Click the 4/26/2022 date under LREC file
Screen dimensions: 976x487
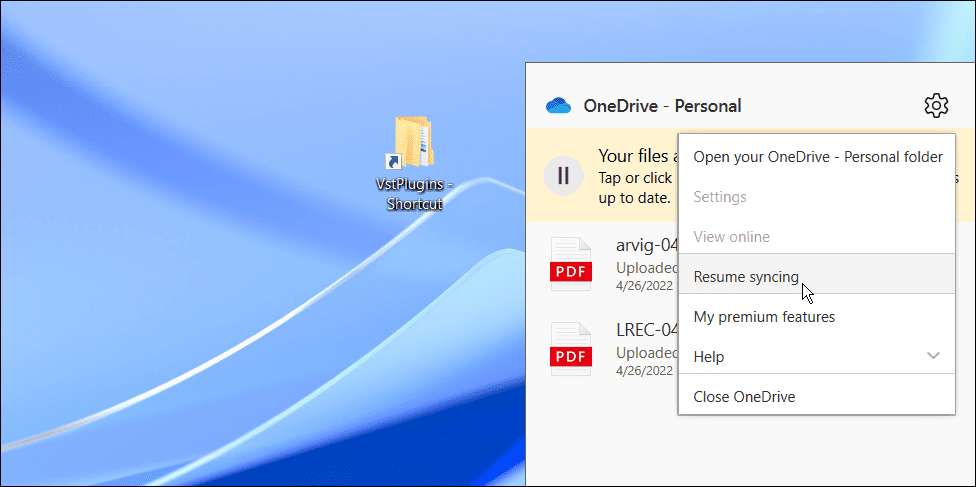[645, 371]
